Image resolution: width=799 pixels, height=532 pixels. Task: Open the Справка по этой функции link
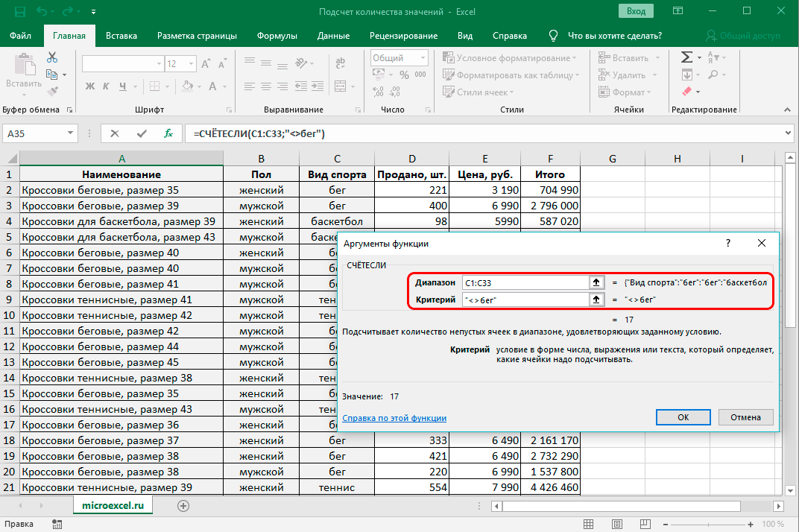[394, 418]
